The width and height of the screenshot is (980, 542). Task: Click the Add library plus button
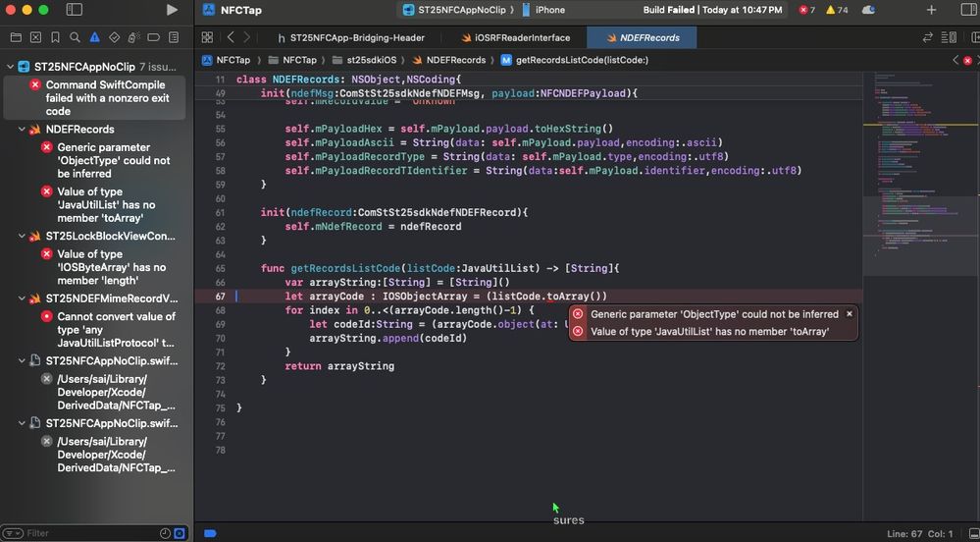tap(931, 10)
